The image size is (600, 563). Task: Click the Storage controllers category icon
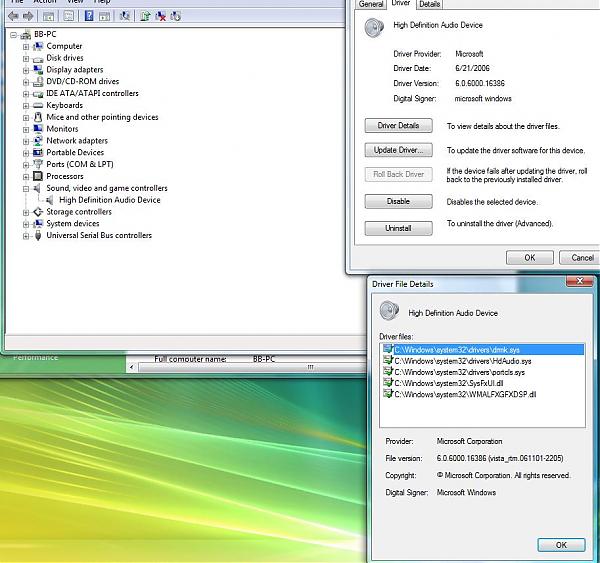tap(38, 212)
